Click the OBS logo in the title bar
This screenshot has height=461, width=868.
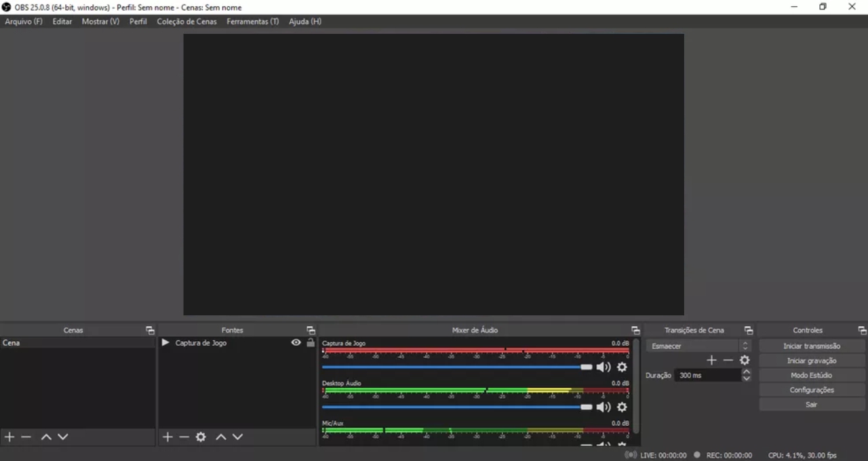(7, 7)
